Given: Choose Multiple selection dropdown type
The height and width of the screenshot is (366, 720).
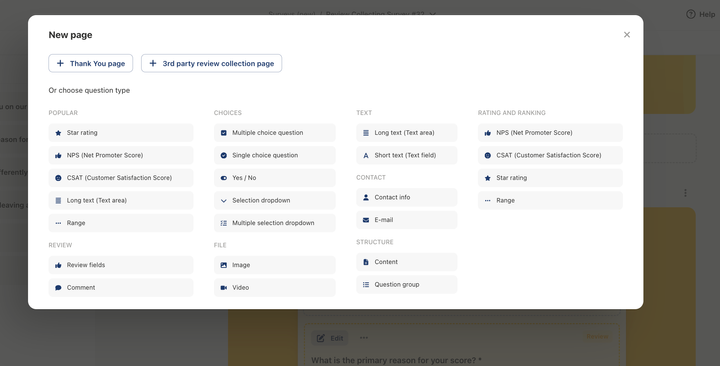Looking at the screenshot, I should coord(275,223).
